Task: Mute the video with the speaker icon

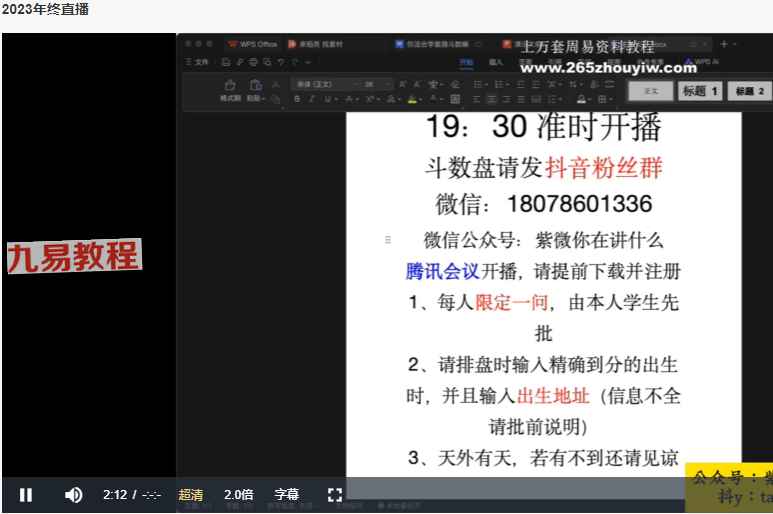Action: 73,495
